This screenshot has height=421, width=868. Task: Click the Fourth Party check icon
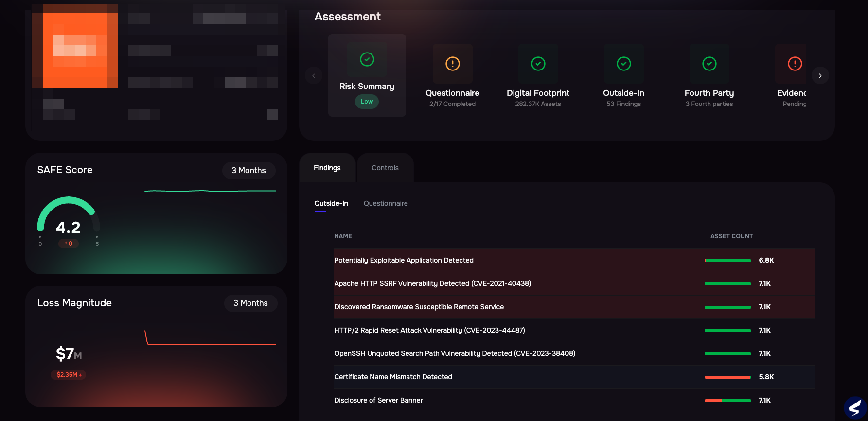coord(709,64)
